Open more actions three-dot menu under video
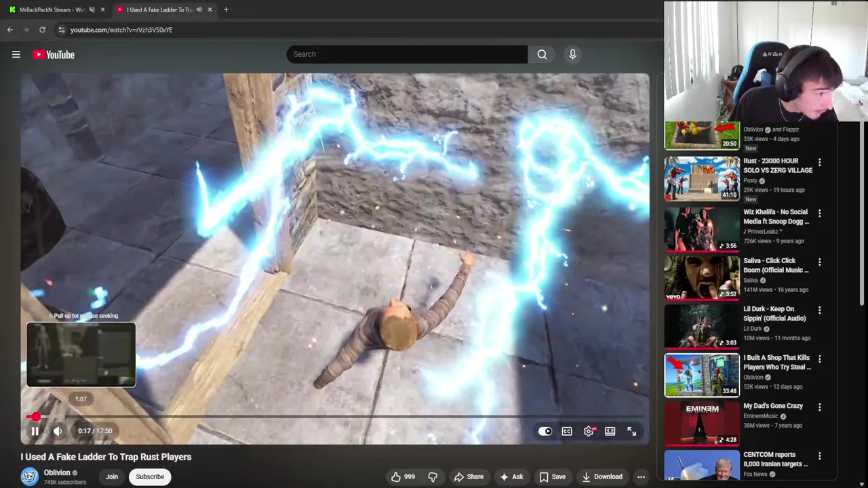 [x=641, y=476]
